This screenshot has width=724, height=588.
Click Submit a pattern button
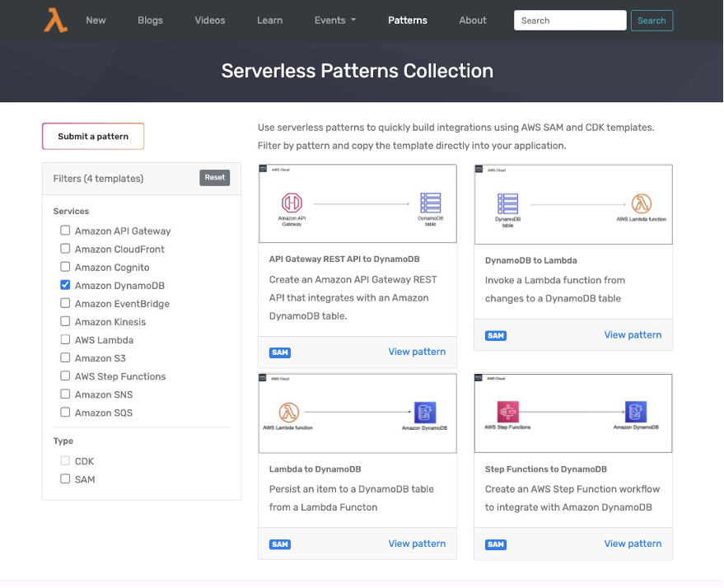pos(93,136)
